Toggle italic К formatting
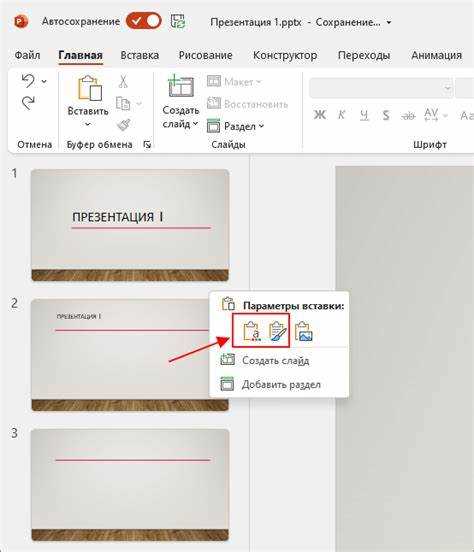This screenshot has width=474, height=552. [341, 115]
